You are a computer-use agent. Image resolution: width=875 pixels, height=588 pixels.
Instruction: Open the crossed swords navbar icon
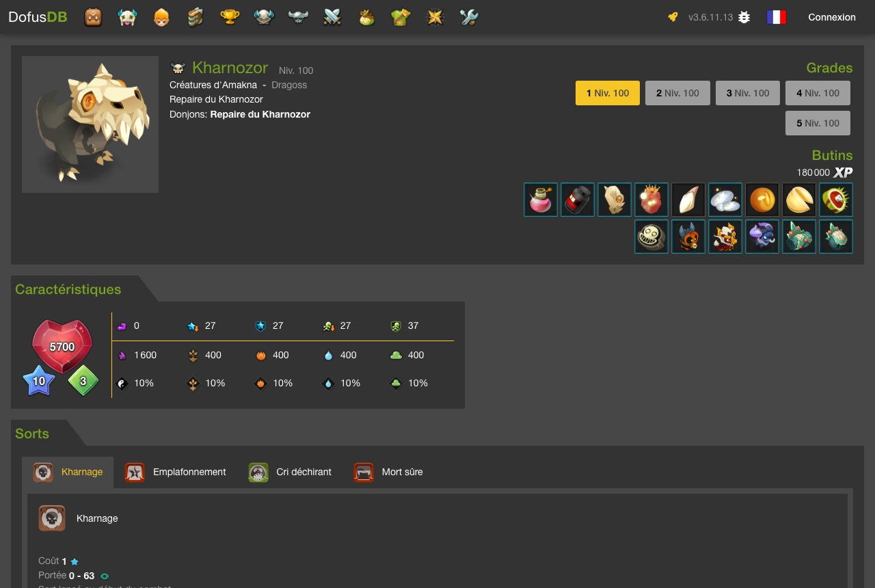coord(332,17)
